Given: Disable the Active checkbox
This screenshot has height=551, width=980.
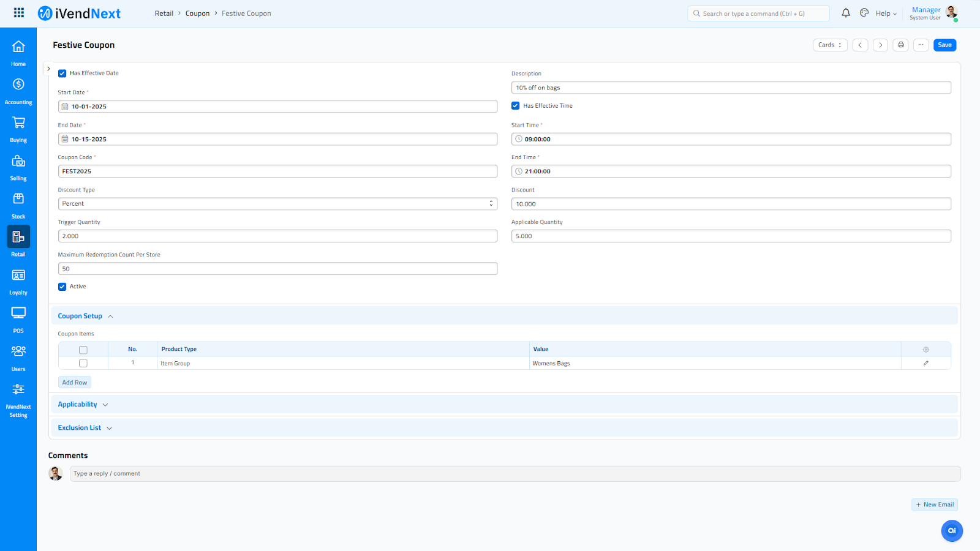Looking at the screenshot, I should (62, 287).
